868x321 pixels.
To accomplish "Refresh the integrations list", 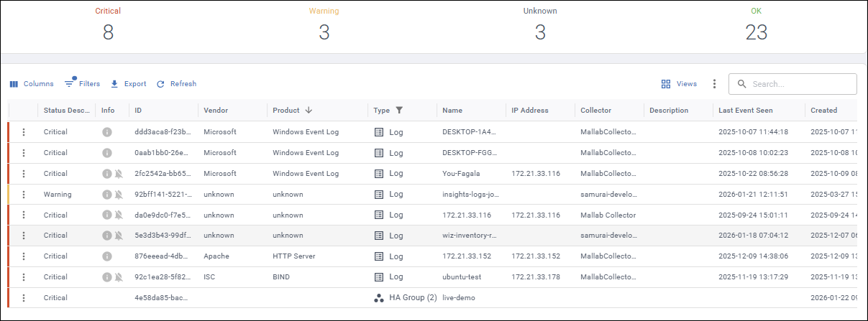I will pyautogui.click(x=176, y=84).
